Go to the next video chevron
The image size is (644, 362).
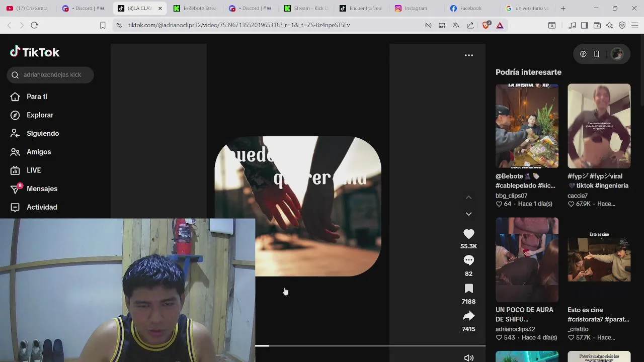(468, 214)
